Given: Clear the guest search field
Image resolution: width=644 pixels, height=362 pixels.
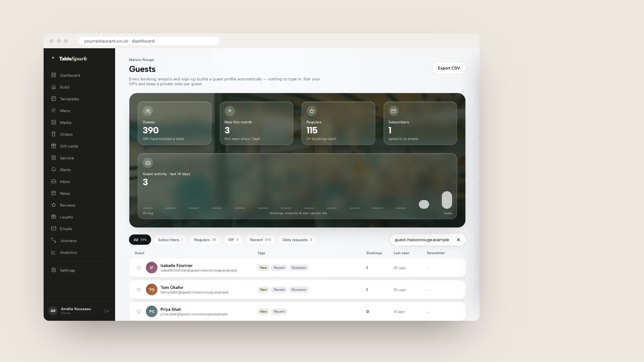Looking at the screenshot, I should (458, 240).
